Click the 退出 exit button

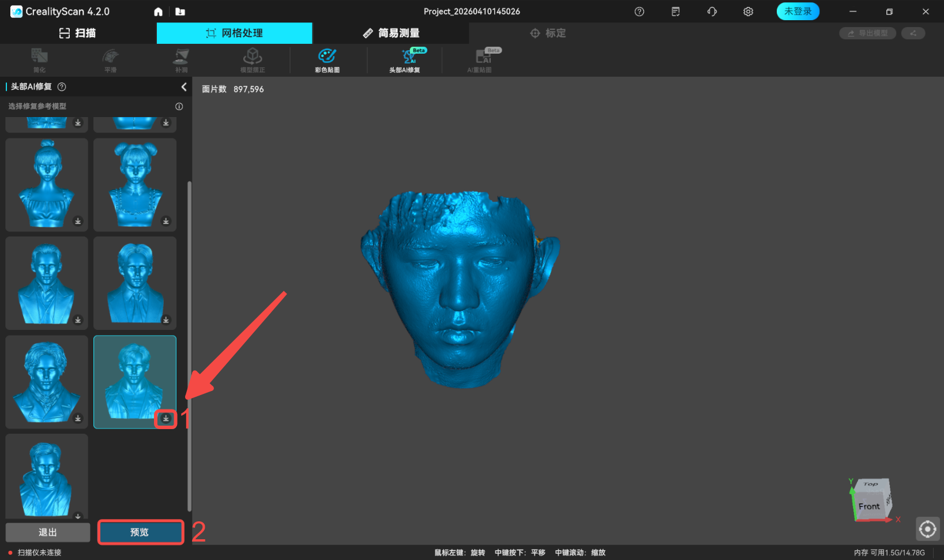pyautogui.click(x=48, y=532)
